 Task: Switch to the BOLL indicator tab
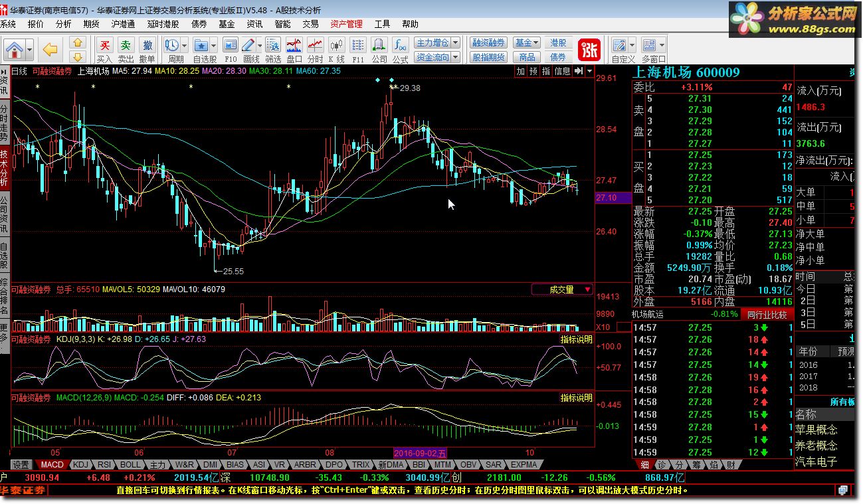(131, 465)
